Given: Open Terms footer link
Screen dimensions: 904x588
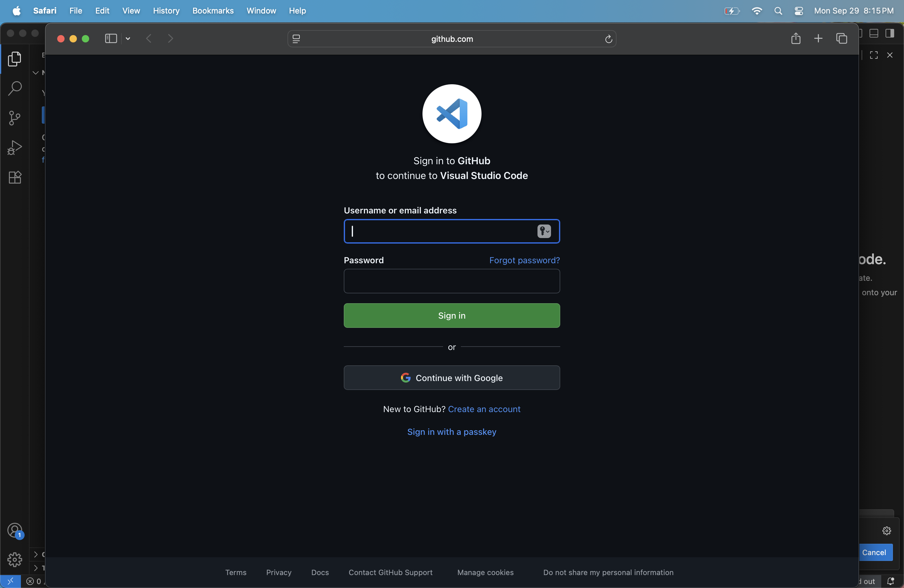Looking at the screenshot, I should coord(236,572).
